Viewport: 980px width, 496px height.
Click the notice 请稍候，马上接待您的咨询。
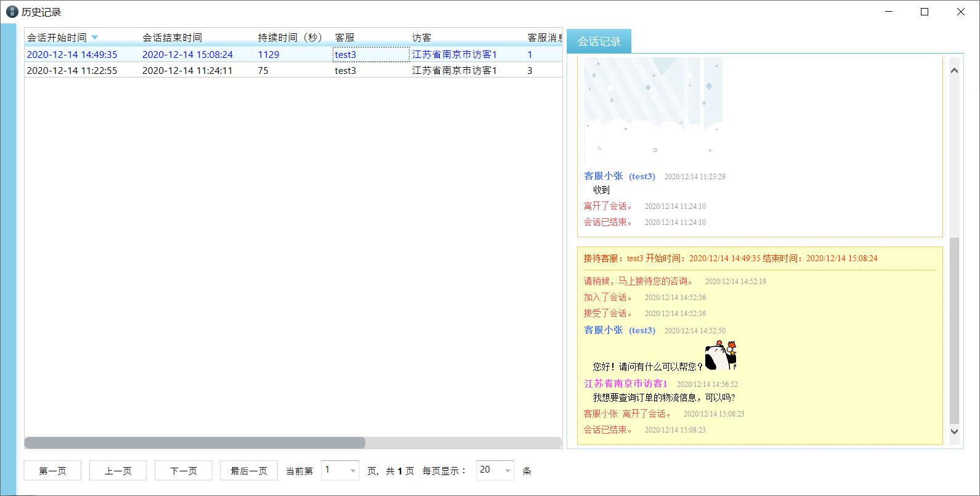pyautogui.click(x=640, y=281)
